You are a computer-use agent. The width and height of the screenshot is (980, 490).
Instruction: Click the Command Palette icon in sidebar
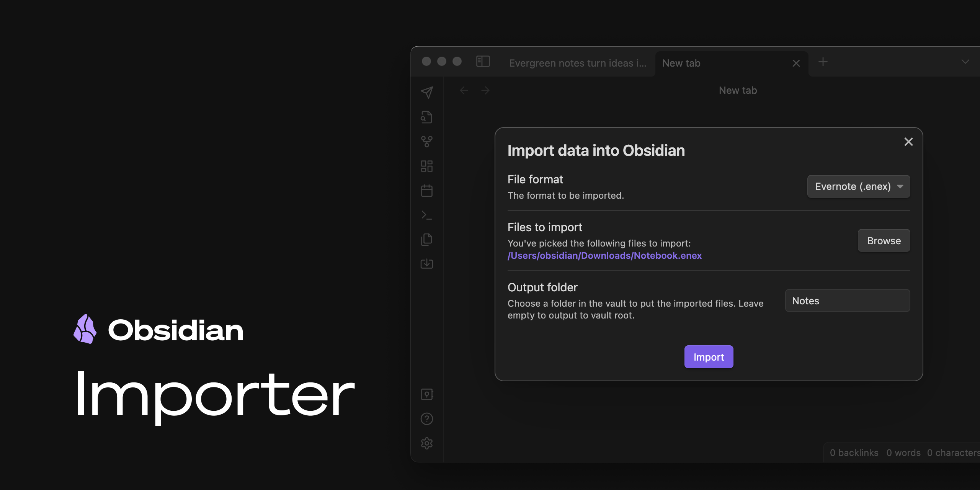point(428,214)
